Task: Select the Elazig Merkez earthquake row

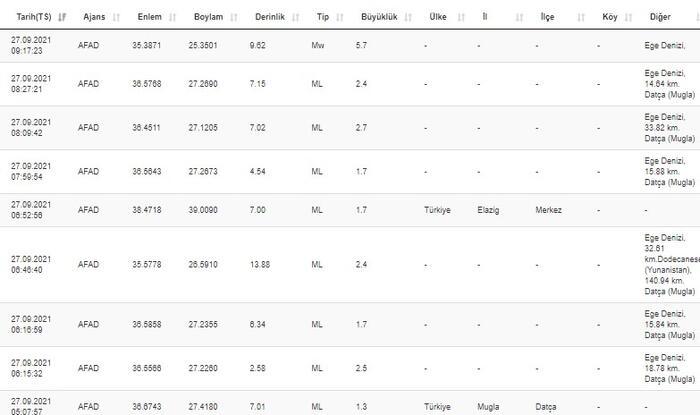Action: (x=350, y=210)
